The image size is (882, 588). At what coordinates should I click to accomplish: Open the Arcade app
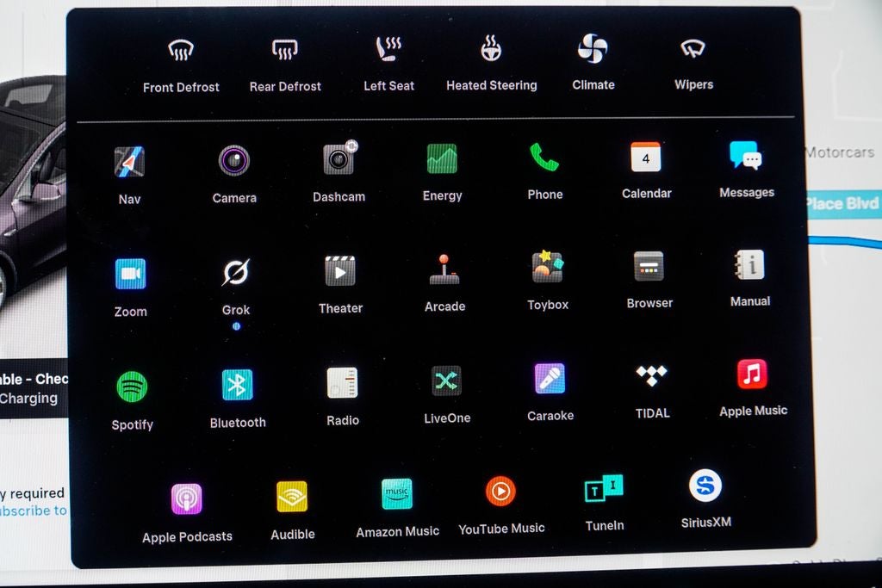[x=444, y=269]
